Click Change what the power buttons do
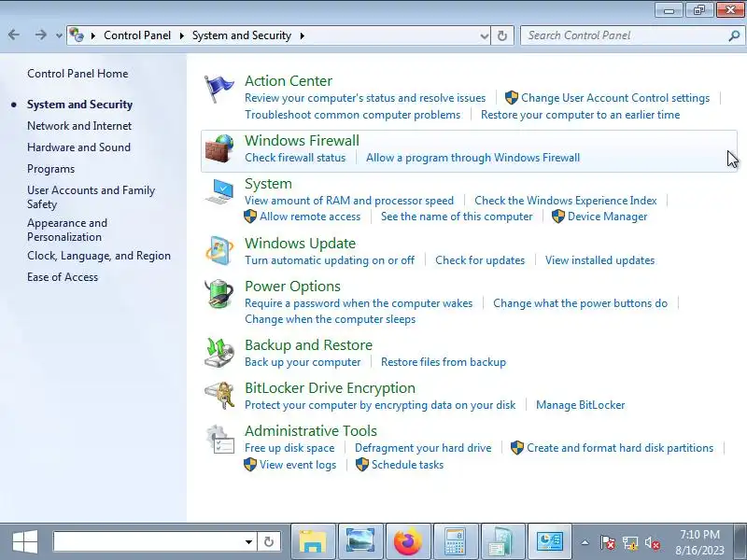 tap(580, 303)
